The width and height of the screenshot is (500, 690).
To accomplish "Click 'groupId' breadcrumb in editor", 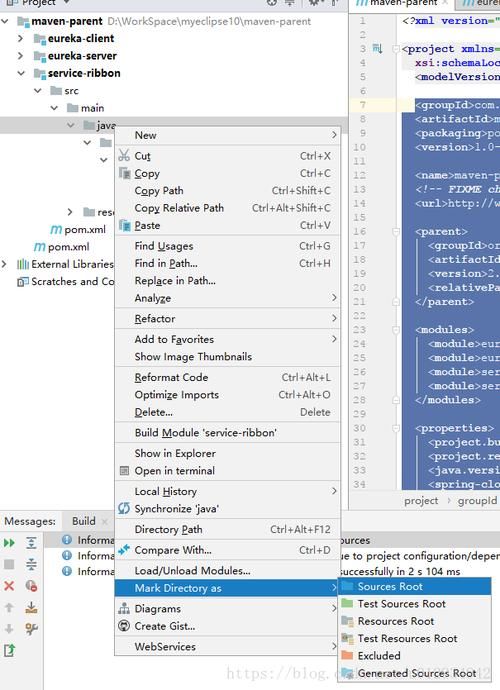I will (x=477, y=501).
